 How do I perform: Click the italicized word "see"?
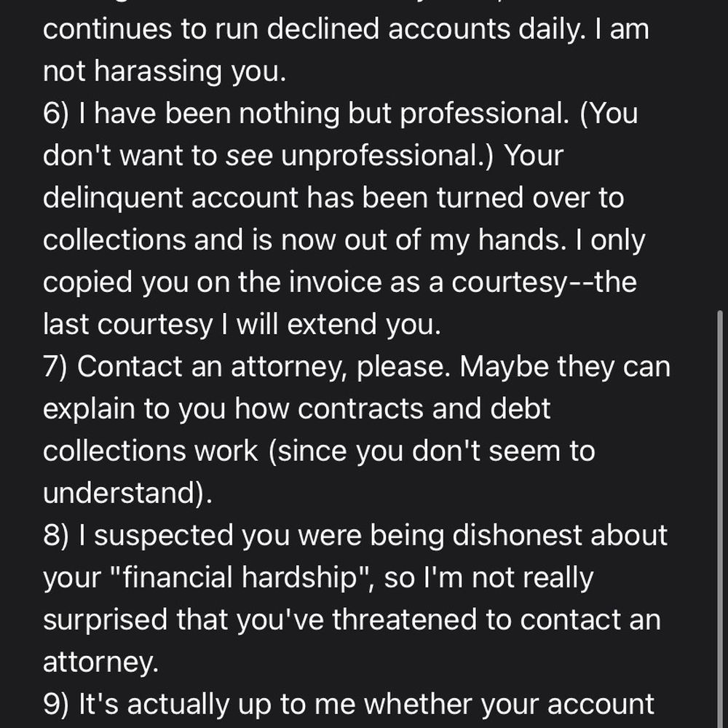tap(249, 155)
